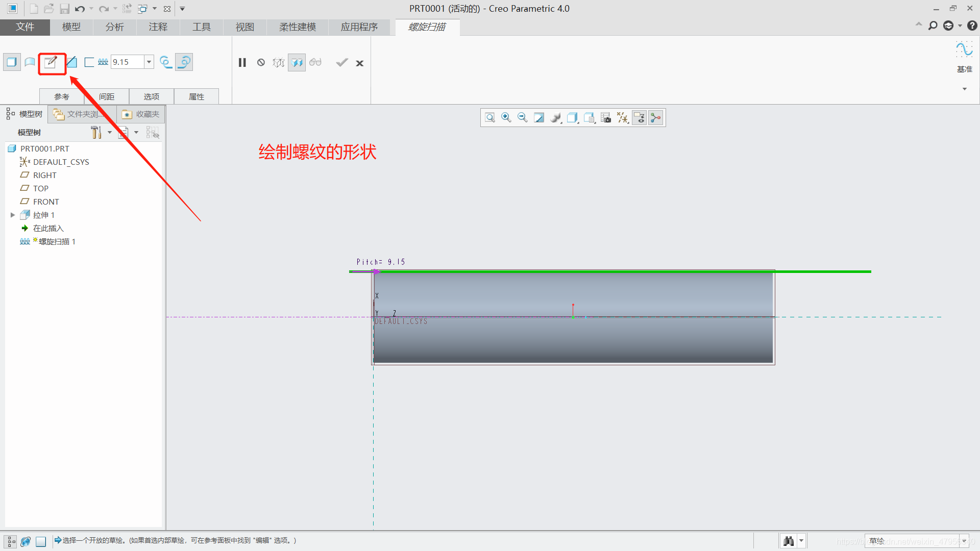
Task: Open the model tree settings dropdown
Action: (110, 133)
